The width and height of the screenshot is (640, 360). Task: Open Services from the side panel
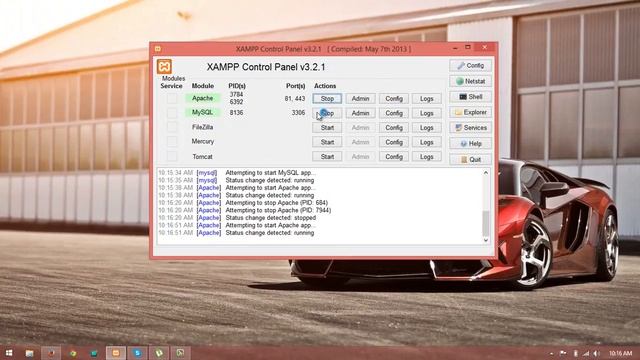click(471, 128)
